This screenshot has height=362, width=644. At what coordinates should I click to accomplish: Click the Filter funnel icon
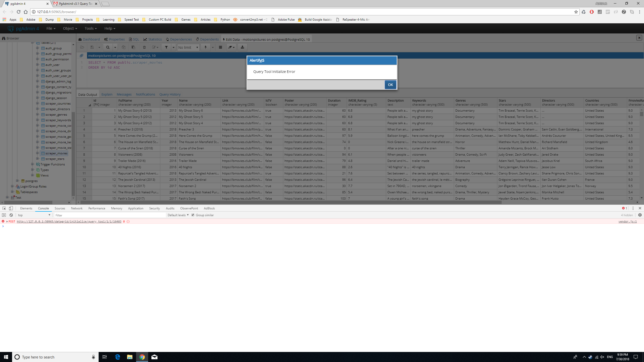click(166, 47)
